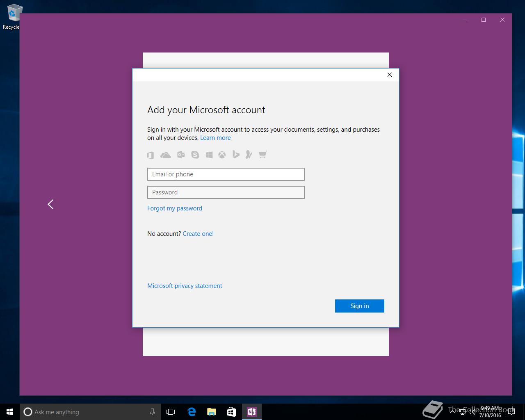The image size is (525, 420).
Task: Select OneNote in the taskbar
Action: [252, 412]
